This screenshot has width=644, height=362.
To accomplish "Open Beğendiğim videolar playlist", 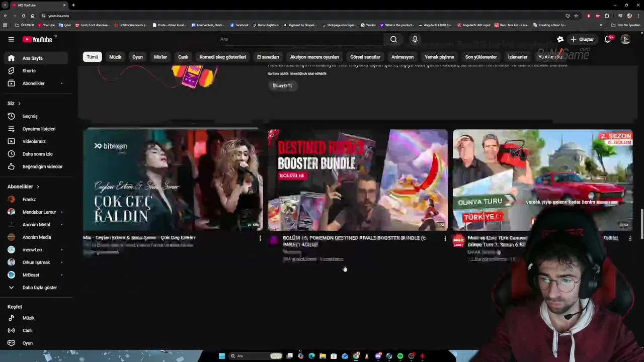I will pos(35,166).
